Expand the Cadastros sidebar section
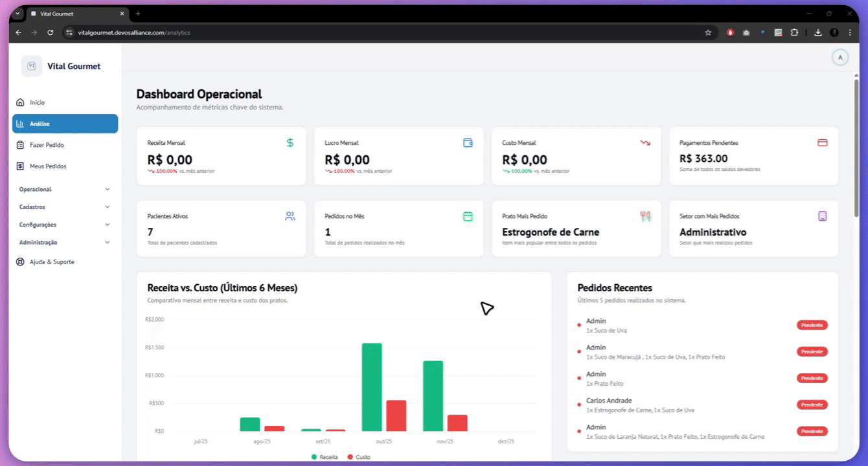This screenshot has height=466, width=868. click(65, 207)
